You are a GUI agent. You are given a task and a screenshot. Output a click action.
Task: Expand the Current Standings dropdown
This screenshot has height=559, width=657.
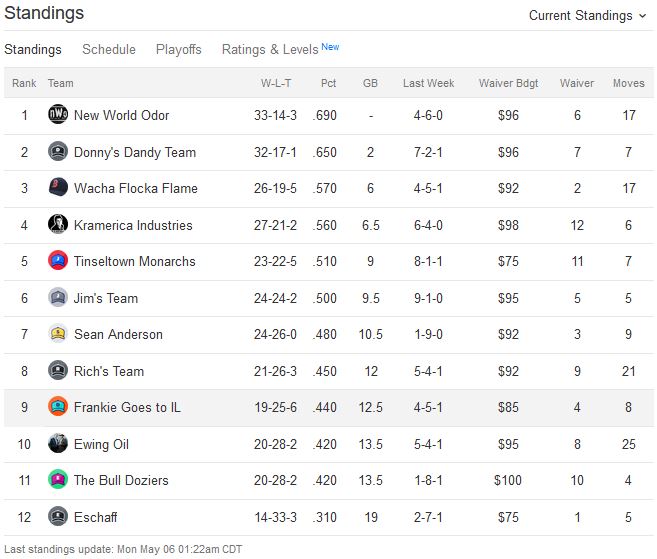click(587, 16)
